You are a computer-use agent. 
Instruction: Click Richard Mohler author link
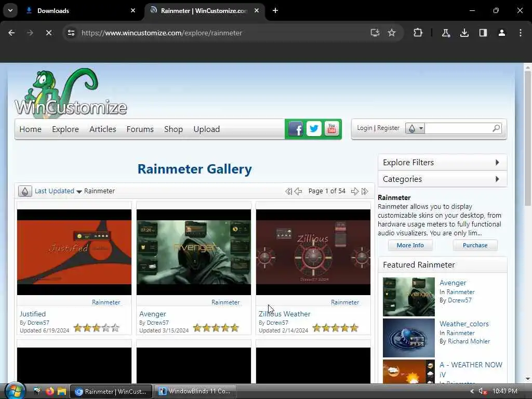(469, 341)
